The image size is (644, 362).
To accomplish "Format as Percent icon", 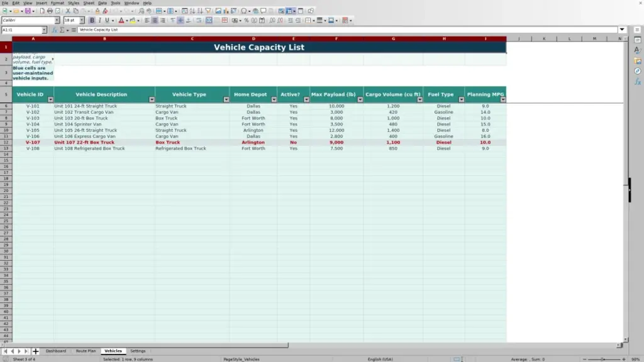I will point(247,20).
